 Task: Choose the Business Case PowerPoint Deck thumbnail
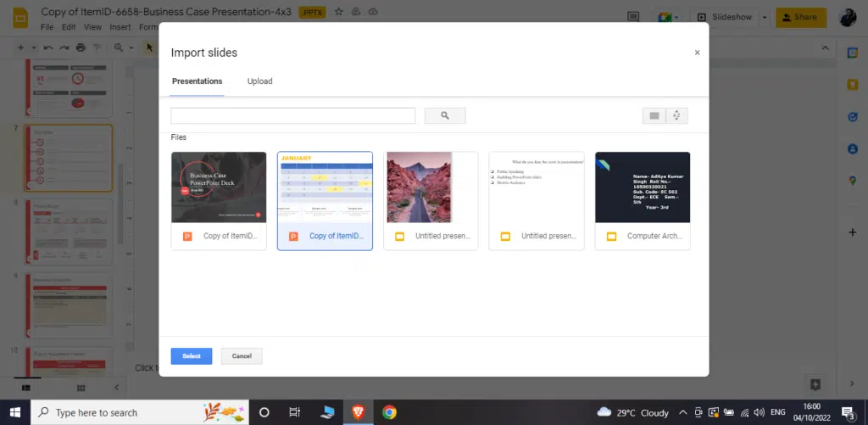[x=219, y=200]
